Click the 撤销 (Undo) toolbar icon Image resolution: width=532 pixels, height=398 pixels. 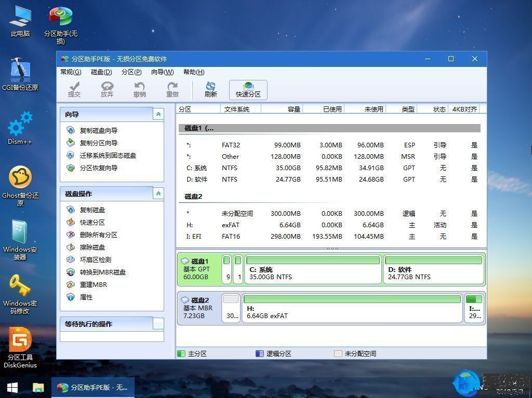click(x=140, y=90)
